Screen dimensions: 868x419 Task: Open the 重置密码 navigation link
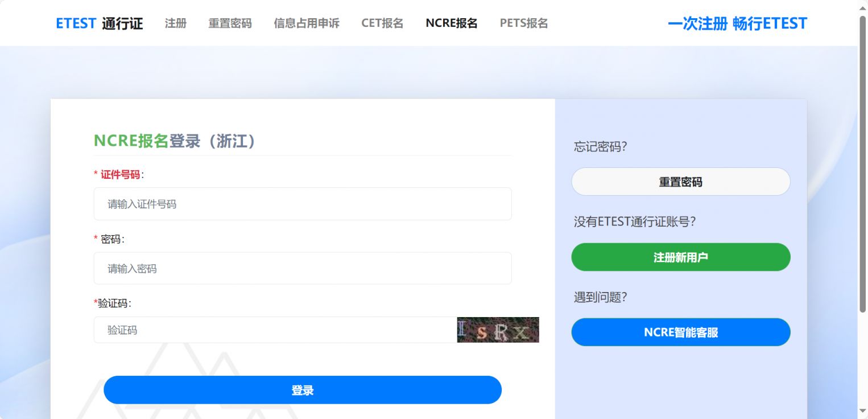coord(230,23)
